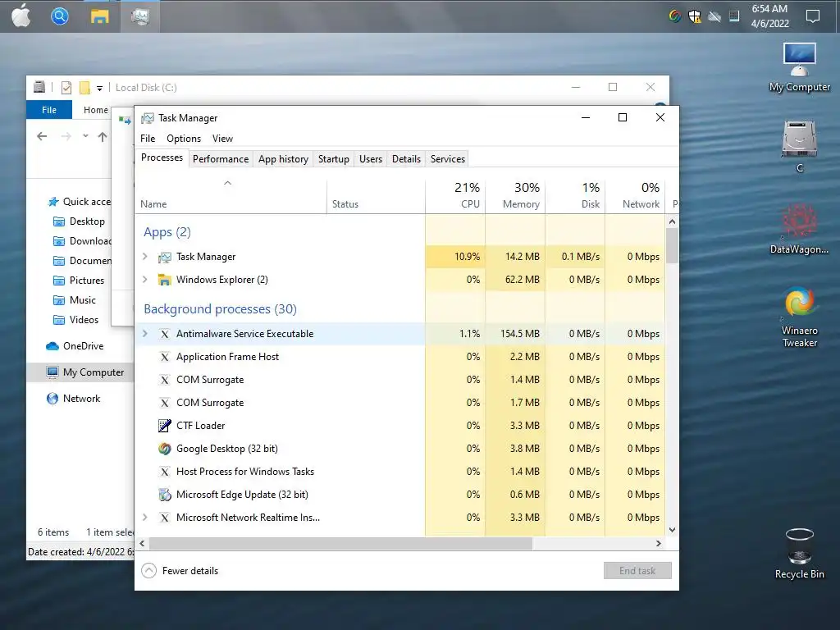Open My Computer desktop icon
Viewport: 840px width, 630px height.
point(799,67)
